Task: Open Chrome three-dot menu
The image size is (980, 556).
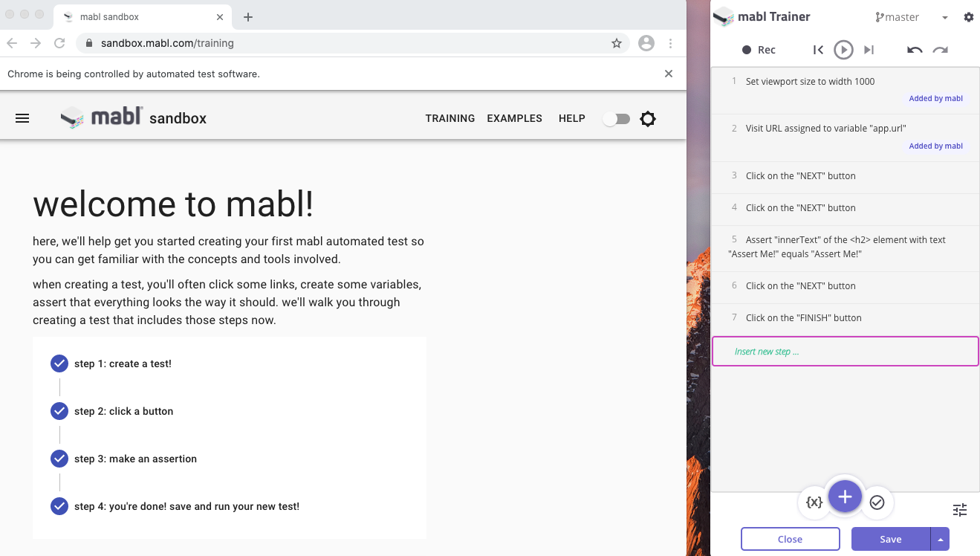Action: 671,43
